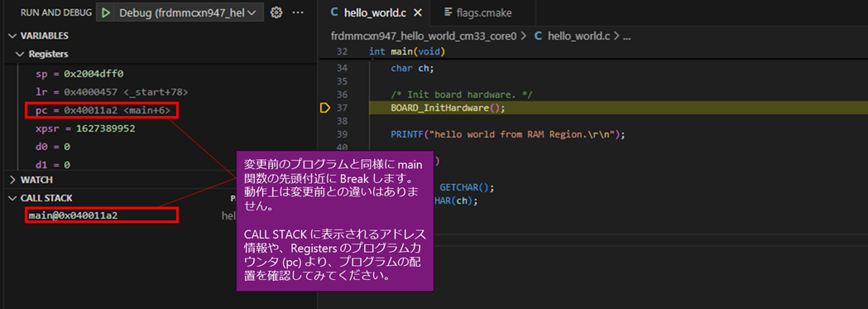This screenshot has width=868, height=309.
Task: Start debugging with the green play icon
Action: point(106,12)
